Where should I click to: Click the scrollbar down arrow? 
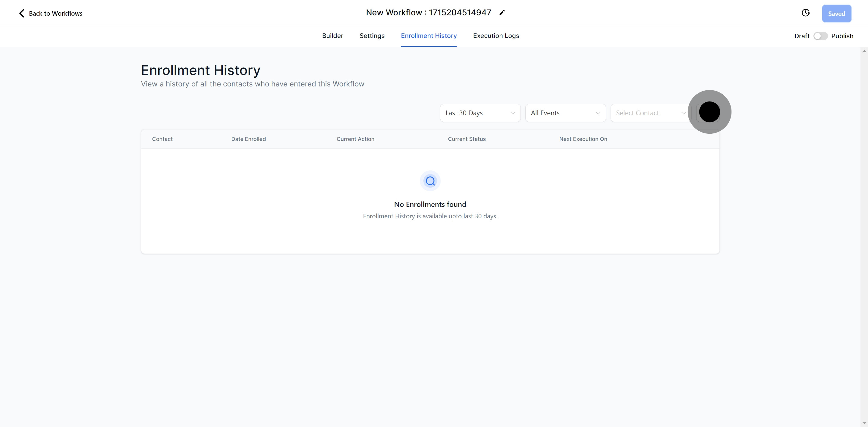864,423
